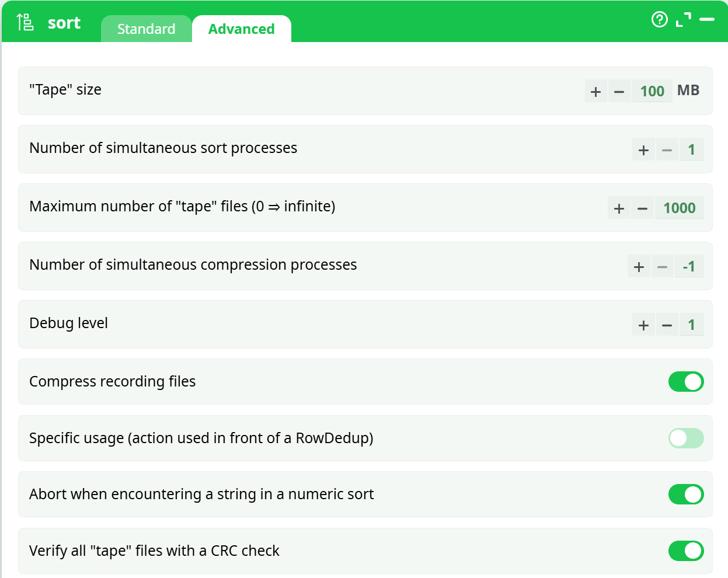Edit the maximum tape files 1000 field

(679, 208)
